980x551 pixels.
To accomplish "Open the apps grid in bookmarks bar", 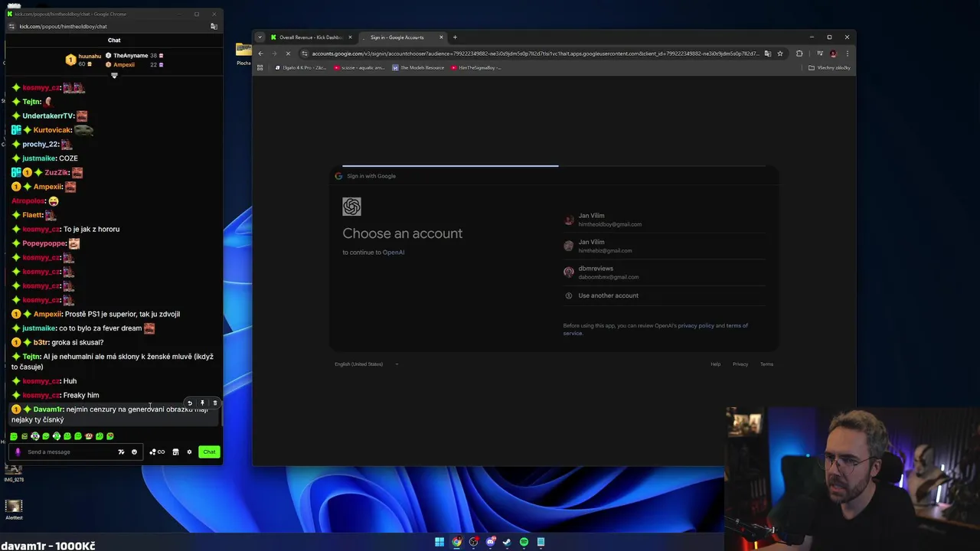I will 260,68.
